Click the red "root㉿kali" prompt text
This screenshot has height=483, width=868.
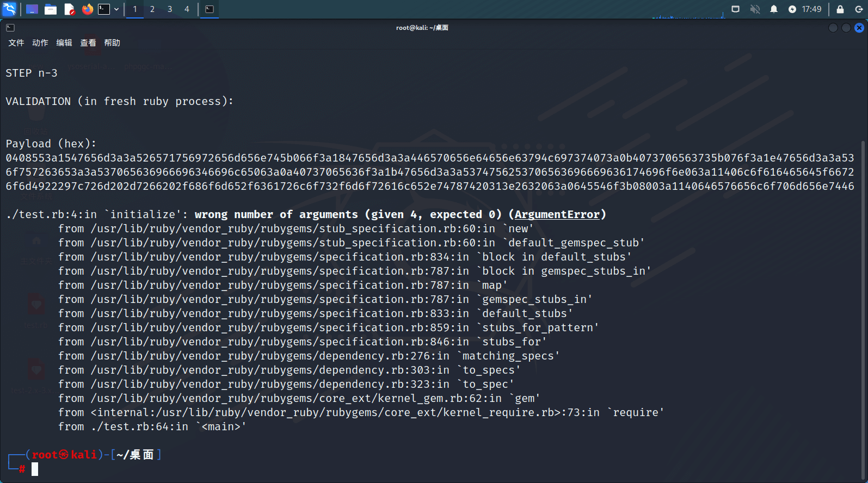pyautogui.click(x=64, y=455)
